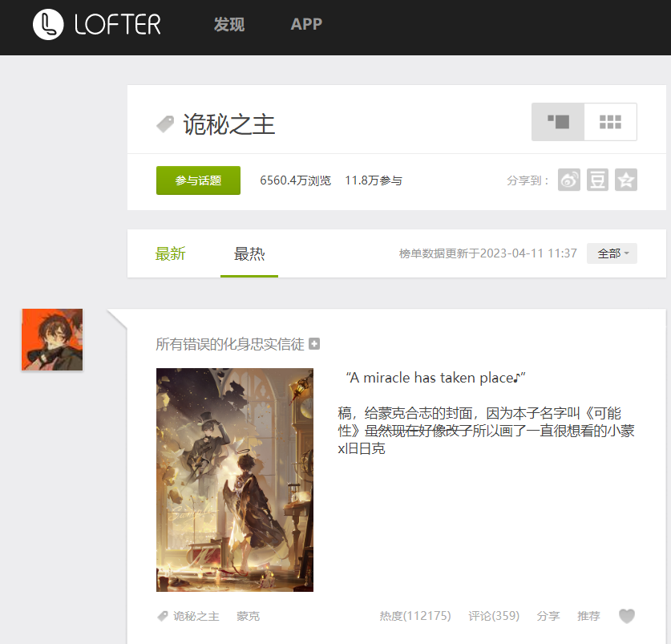This screenshot has height=644, width=671.
Task: Open the 蒙克 tag link
Action: tap(248, 616)
